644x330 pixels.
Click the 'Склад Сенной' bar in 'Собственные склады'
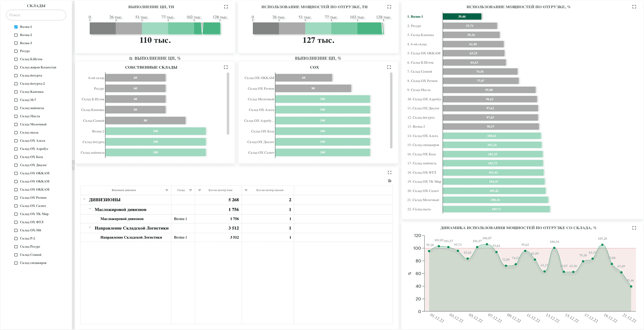[145, 120]
